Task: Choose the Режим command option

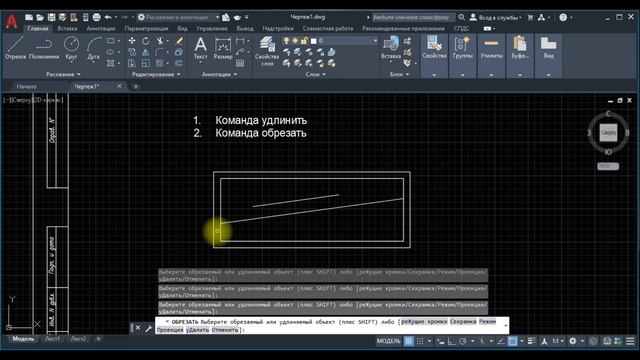Action: click(x=487, y=322)
